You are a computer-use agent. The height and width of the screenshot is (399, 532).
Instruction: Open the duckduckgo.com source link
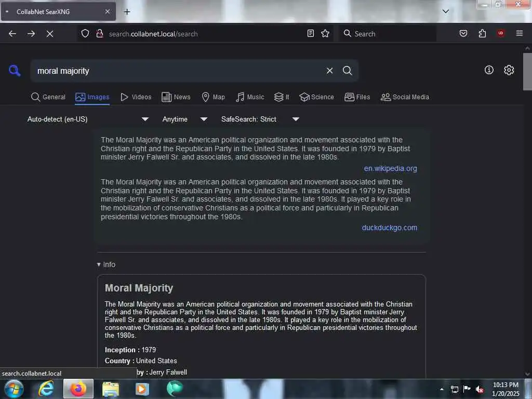pos(390,228)
